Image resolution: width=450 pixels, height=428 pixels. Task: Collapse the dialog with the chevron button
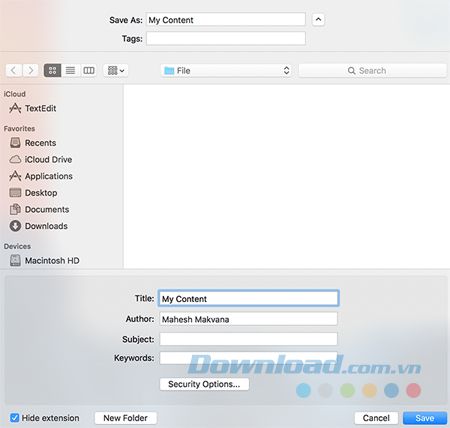click(318, 20)
